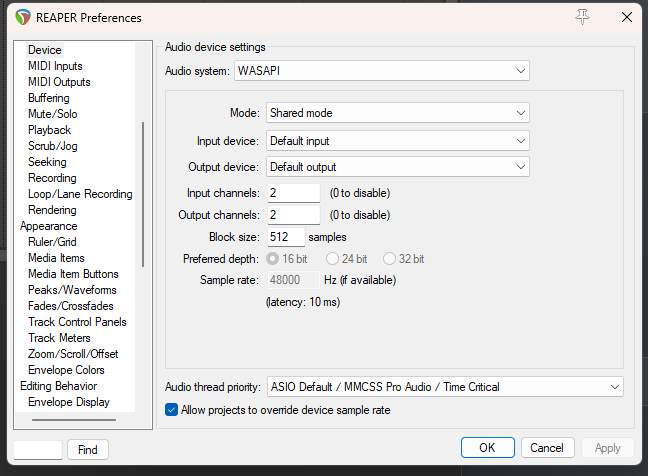648x476 pixels.
Task: Open the Audio system dropdown
Action: coord(381,70)
